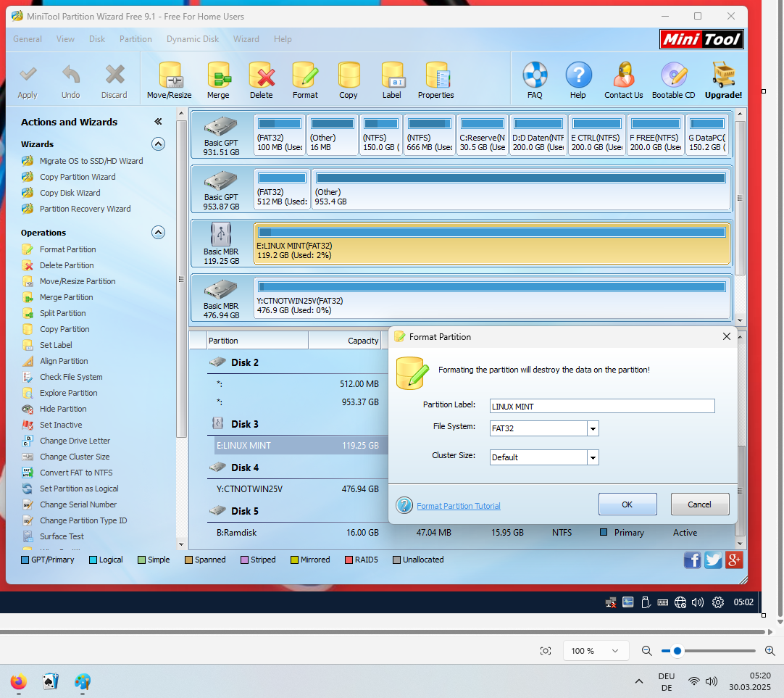This screenshot has width=784, height=698.
Task: Click the Upgrade shopping cart icon
Action: coord(723,75)
